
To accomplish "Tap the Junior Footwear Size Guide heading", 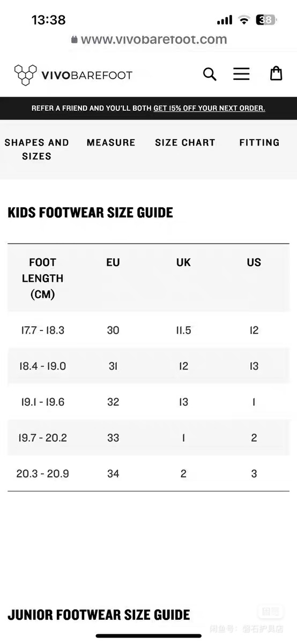I will click(x=99, y=614).
